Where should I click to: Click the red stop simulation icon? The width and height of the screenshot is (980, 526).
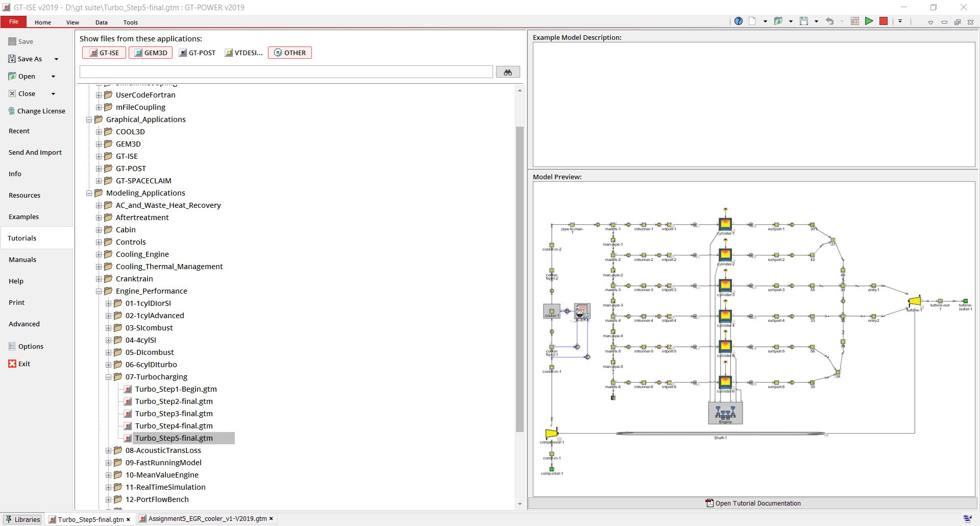pyautogui.click(x=884, y=21)
